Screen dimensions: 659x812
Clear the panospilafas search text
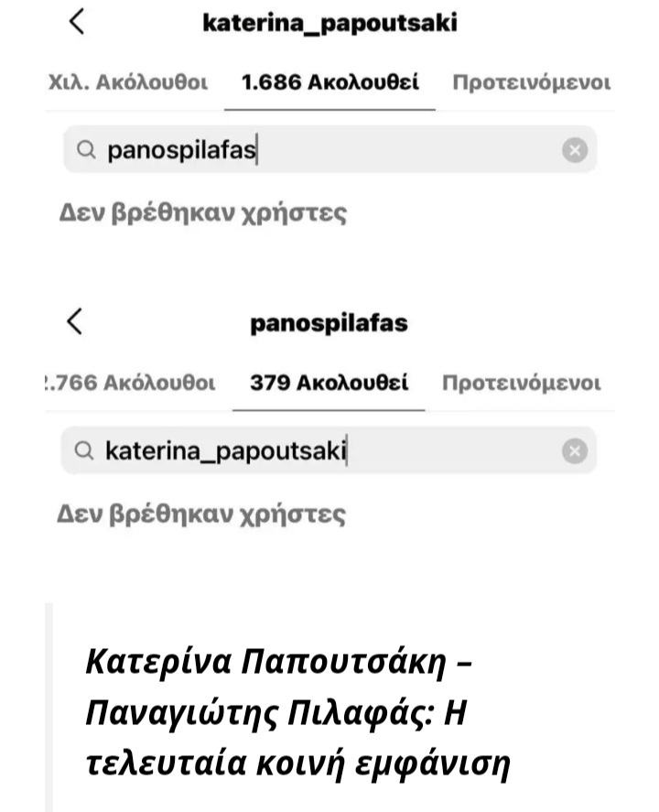coord(575,150)
